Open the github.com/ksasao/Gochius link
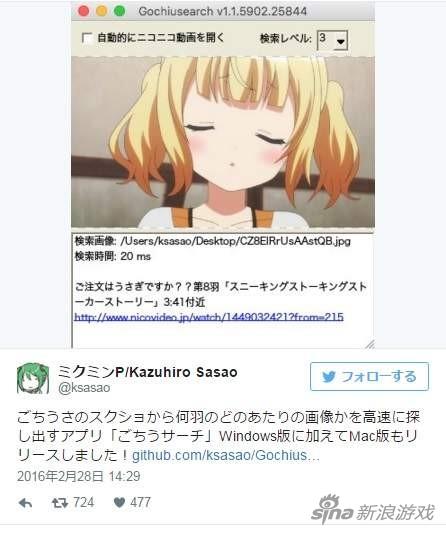Viewport: 446px width, 534px height. click(226, 455)
